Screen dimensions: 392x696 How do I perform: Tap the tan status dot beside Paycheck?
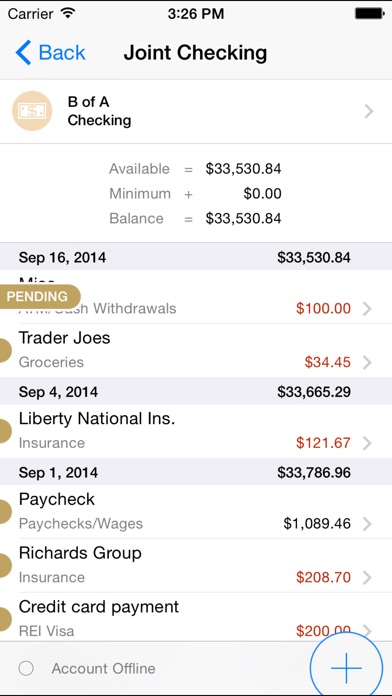click(x=4, y=511)
